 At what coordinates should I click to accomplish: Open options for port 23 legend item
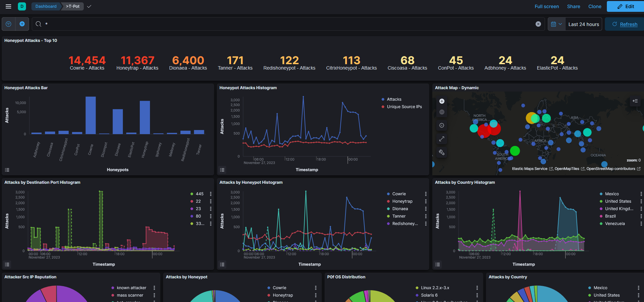coord(211,209)
